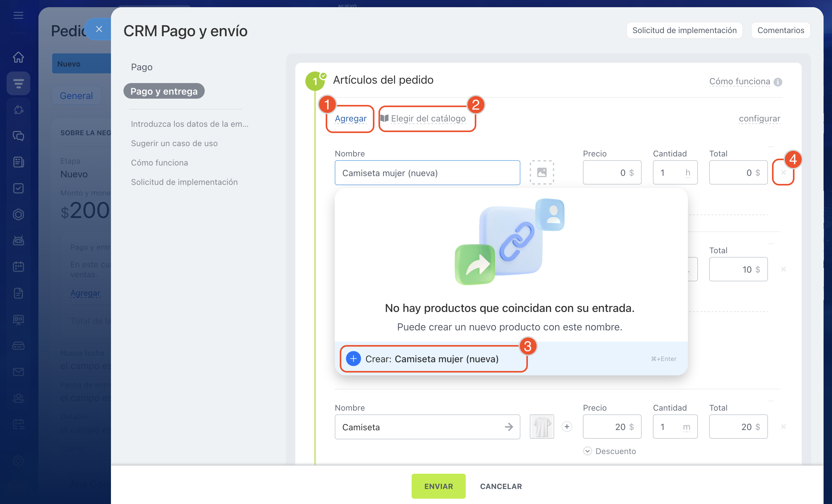Open unit dropdown 'h' in first quantity
832x504 pixels.
688,173
